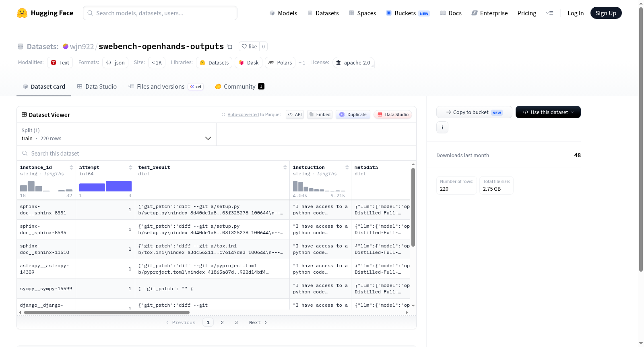Open Buckets in the top navigation
The image size is (644, 347).
click(x=408, y=13)
